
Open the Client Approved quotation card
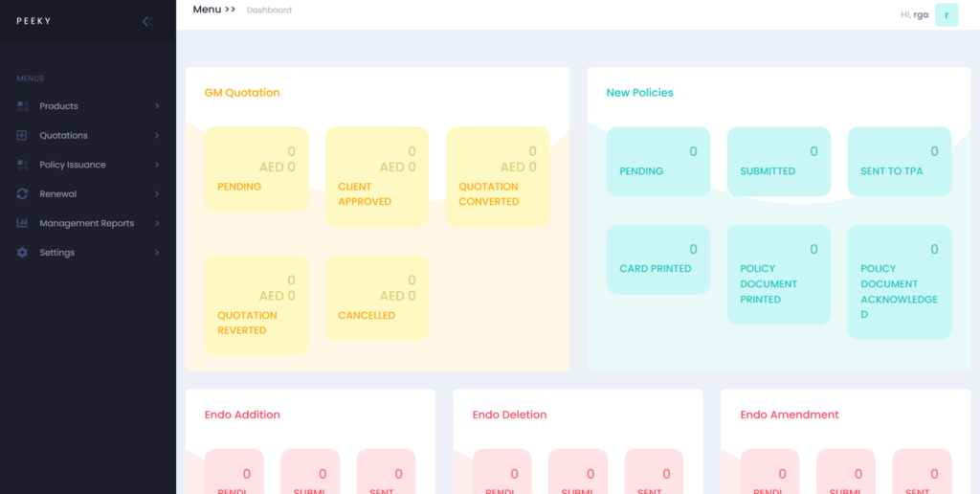pos(377,176)
